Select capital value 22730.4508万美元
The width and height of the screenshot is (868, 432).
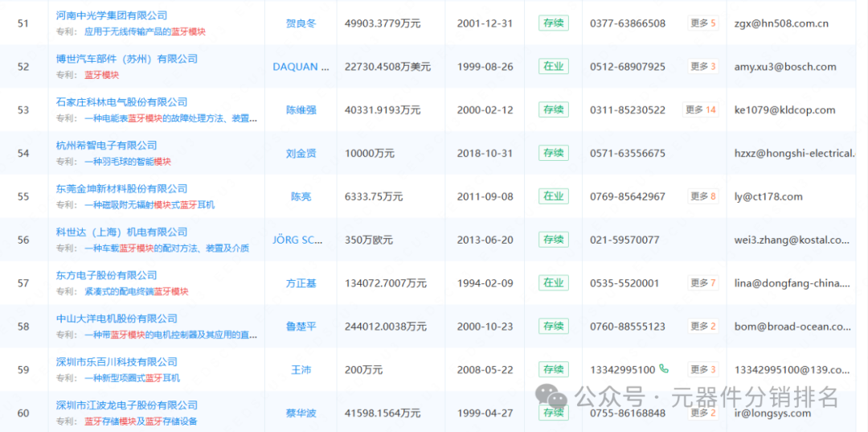pyautogui.click(x=387, y=67)
